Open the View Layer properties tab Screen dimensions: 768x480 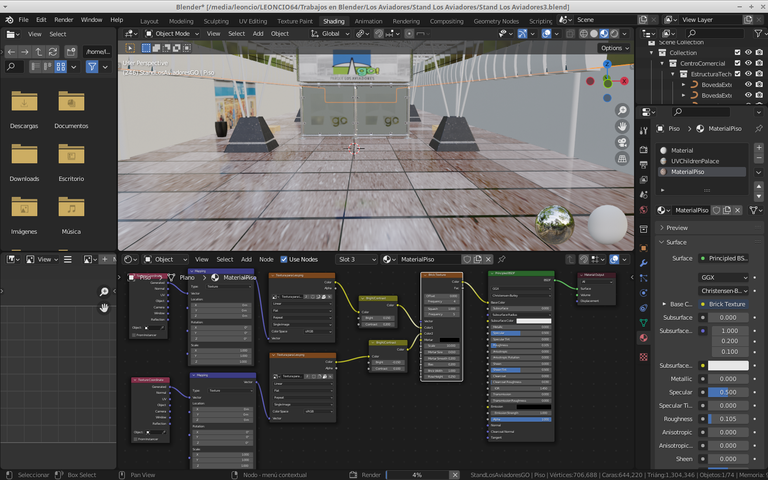pos(644,180)
